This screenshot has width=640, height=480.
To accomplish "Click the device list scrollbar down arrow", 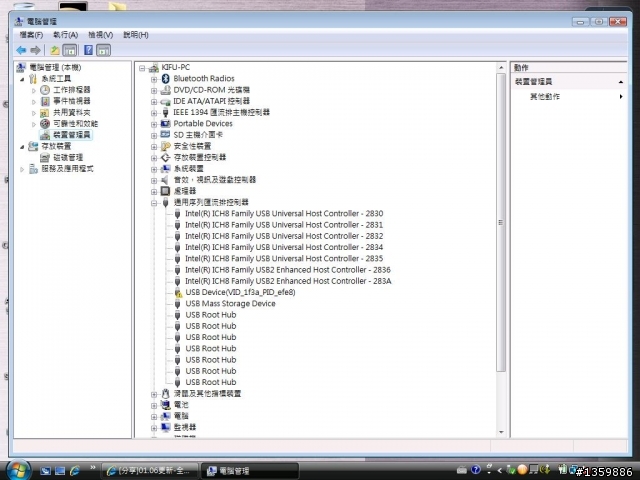I will [x=501, y=432].
